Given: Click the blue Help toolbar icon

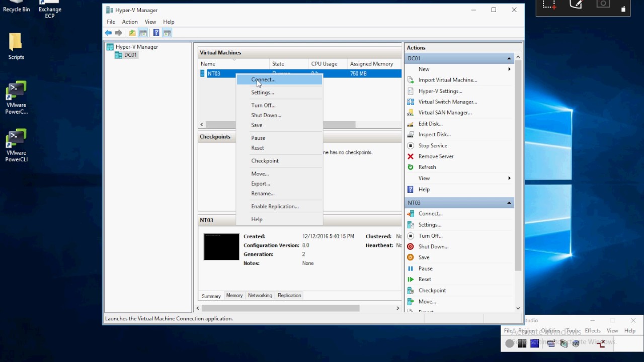Looking at the screenshot, I should click(156, 33).
